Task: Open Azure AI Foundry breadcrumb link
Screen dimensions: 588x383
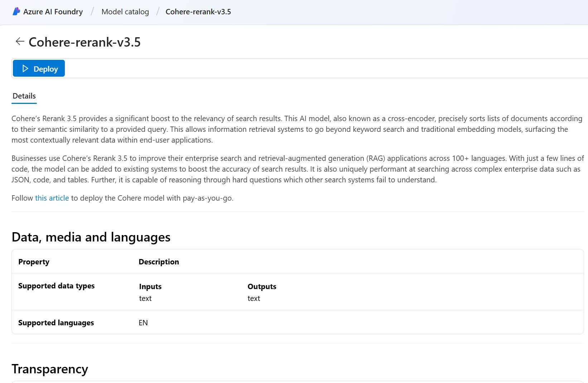Action: 53,11
